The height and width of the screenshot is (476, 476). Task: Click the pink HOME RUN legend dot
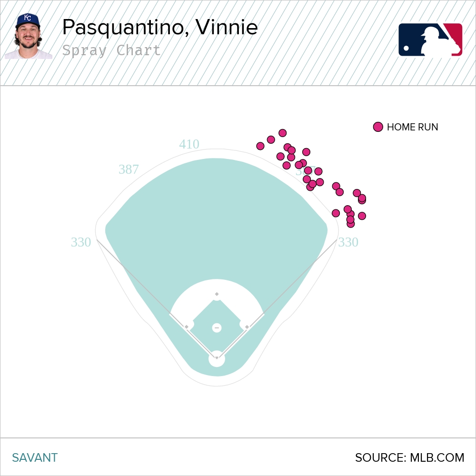click(378, 127)
